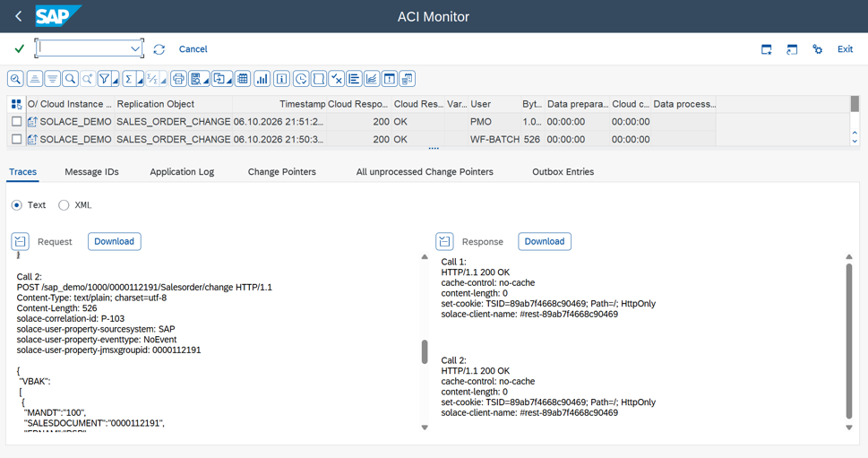
Task: Expand the Subtotals dropdown arrow
Action: tap(164, 81)
